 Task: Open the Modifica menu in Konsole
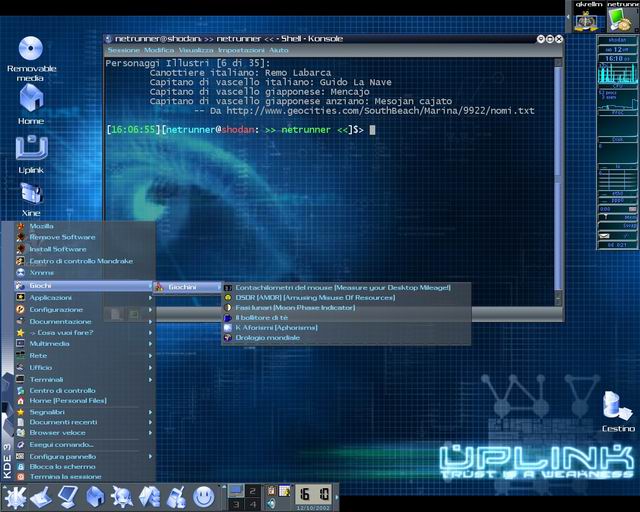coord(159,50)
